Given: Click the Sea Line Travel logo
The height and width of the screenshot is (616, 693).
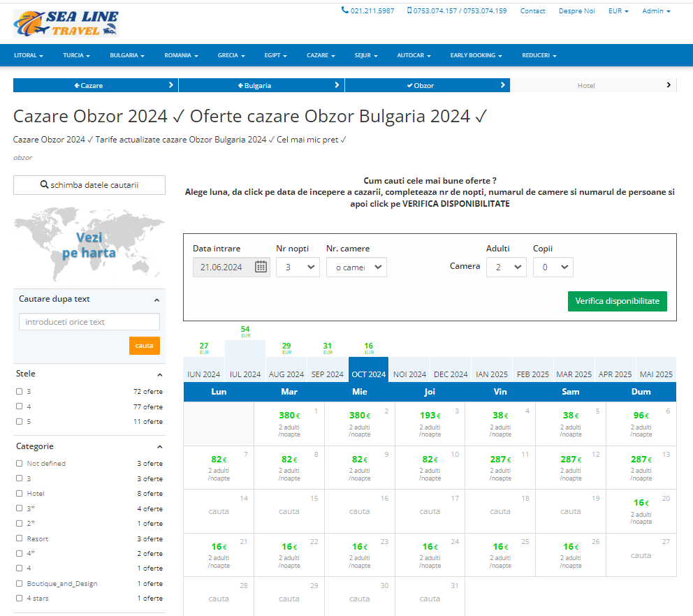Looking at the screenshot, I should pos(66,23).
